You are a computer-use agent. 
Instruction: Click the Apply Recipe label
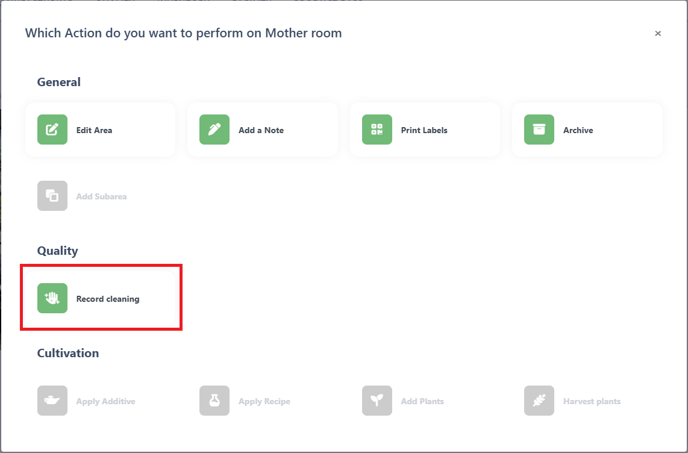[264, 401]
